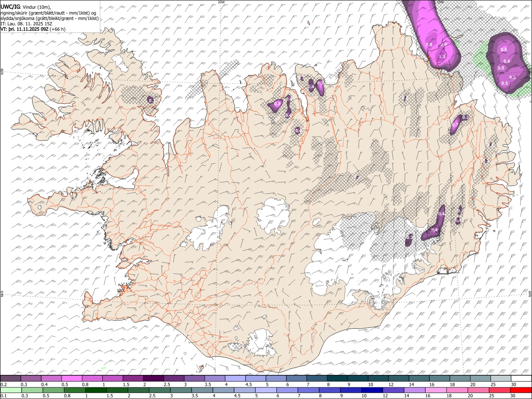Viewport: 532px width, 399px height.
Task: Pick the lower legend swatch above 25
Action: [500, 390]
